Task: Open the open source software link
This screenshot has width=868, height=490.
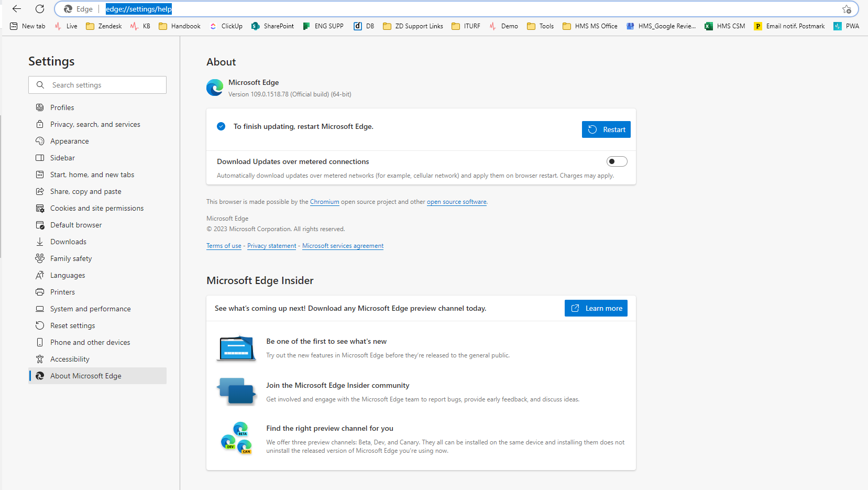Action: [457, 202]
